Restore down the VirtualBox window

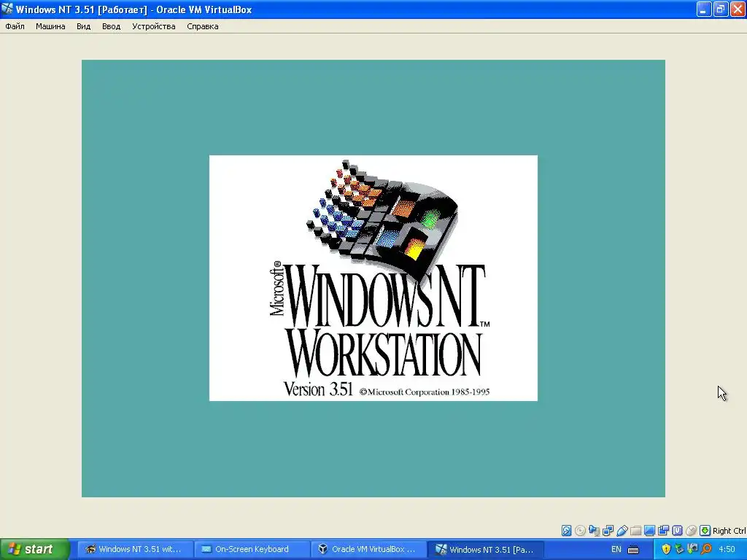[x=720, y=9]
